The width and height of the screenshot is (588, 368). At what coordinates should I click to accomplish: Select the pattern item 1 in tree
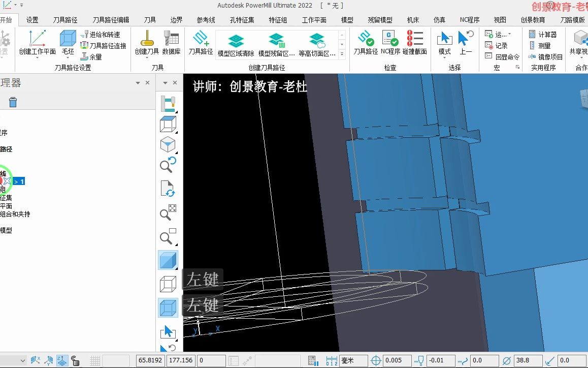19,182
